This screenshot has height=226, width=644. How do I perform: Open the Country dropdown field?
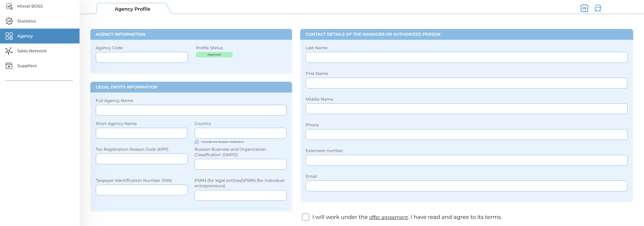[240, 133]
